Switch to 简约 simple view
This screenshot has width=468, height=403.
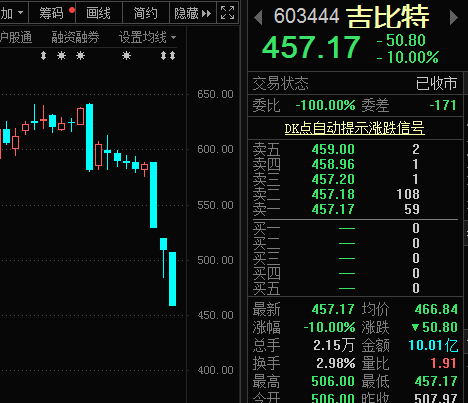(146, 13)
